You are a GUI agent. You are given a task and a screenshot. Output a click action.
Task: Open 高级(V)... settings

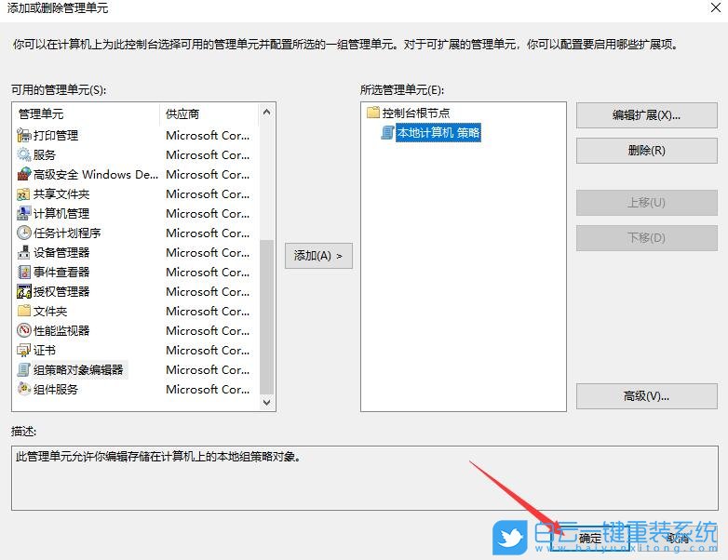646,395
